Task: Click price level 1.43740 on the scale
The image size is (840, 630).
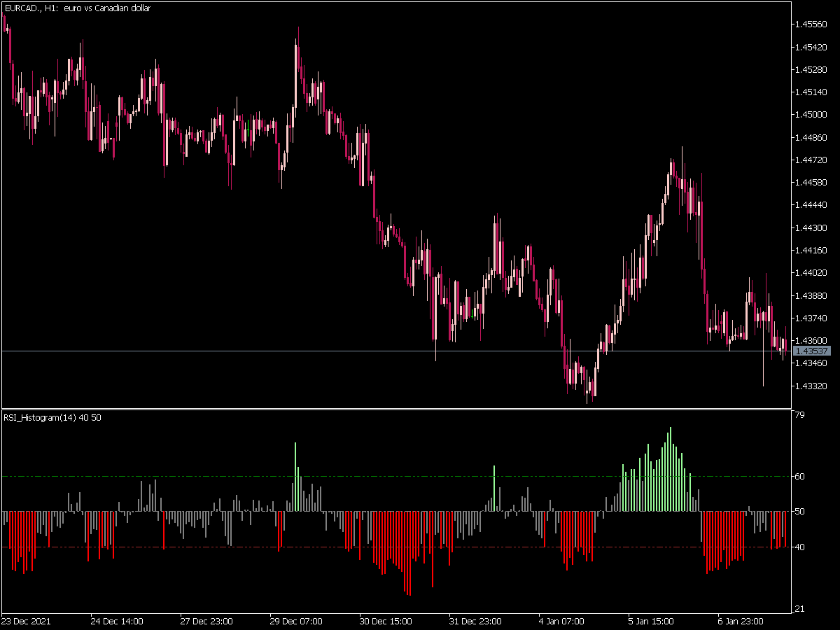Action: tap(812, 318)
